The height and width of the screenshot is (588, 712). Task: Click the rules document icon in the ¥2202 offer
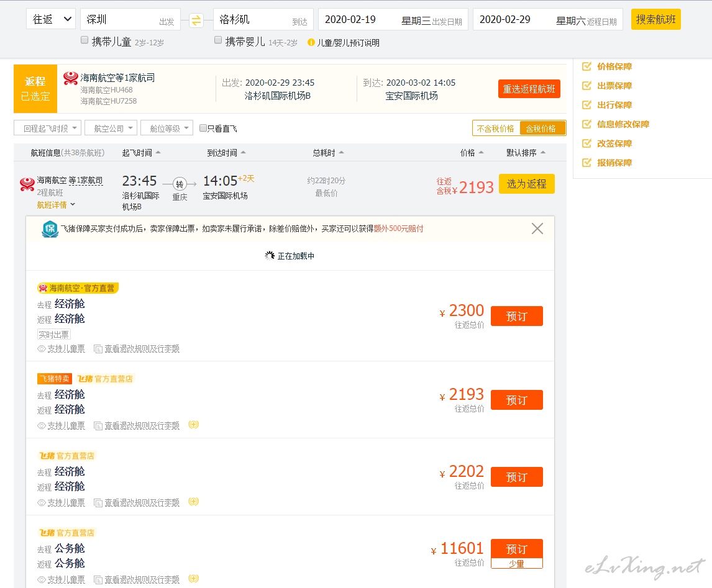coord(98,503)
